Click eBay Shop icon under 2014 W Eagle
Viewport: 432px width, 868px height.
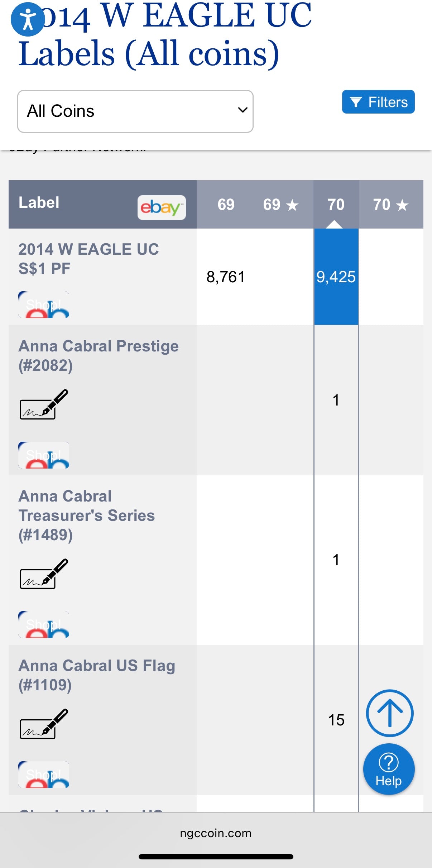pos(44,305)
